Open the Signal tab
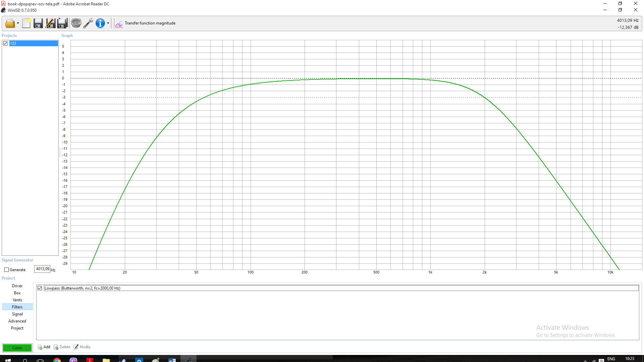 click(x=17, y=314)
